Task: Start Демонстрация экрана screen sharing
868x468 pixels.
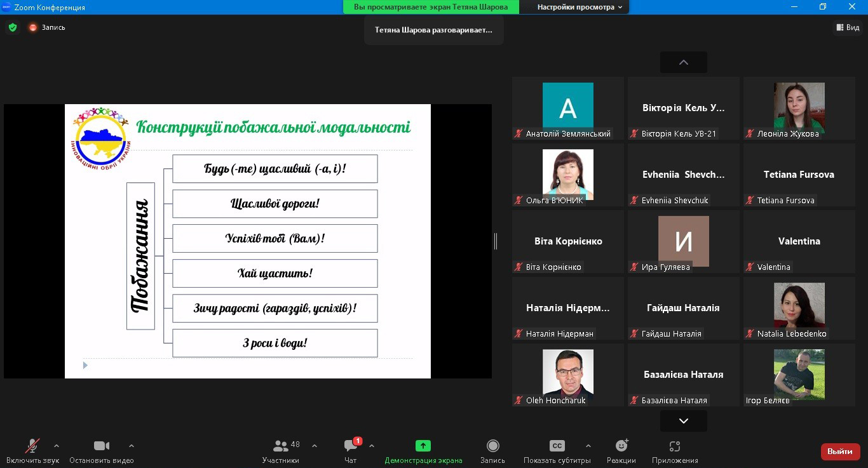Action: [423, 451]
